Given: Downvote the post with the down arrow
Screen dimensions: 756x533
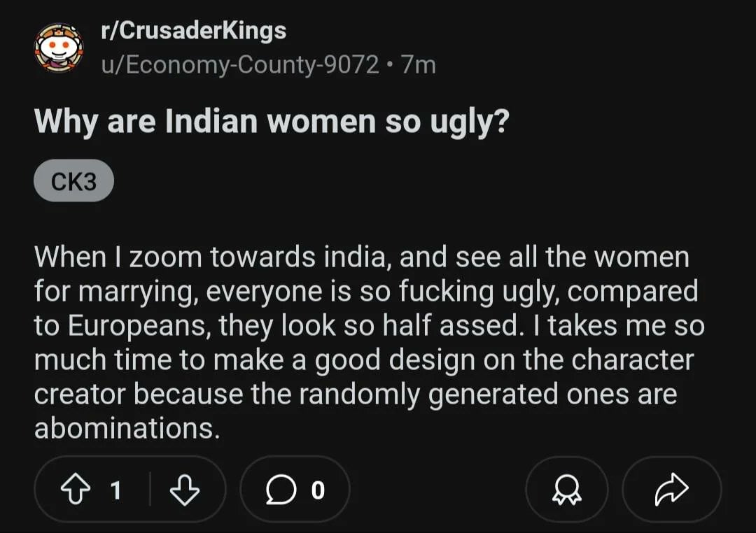Looking at the screenshot, I should click(x=185, y=489).
